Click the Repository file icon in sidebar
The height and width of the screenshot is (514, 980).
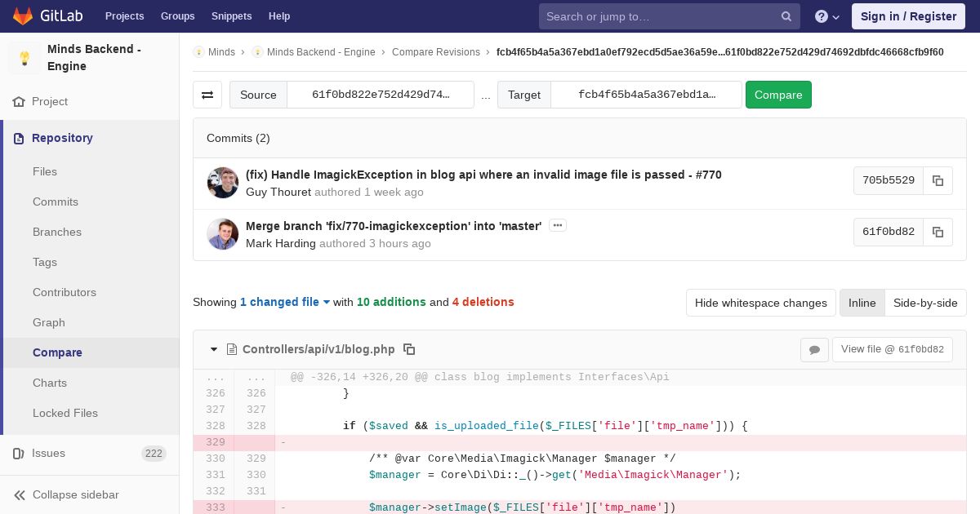point(19,139)
